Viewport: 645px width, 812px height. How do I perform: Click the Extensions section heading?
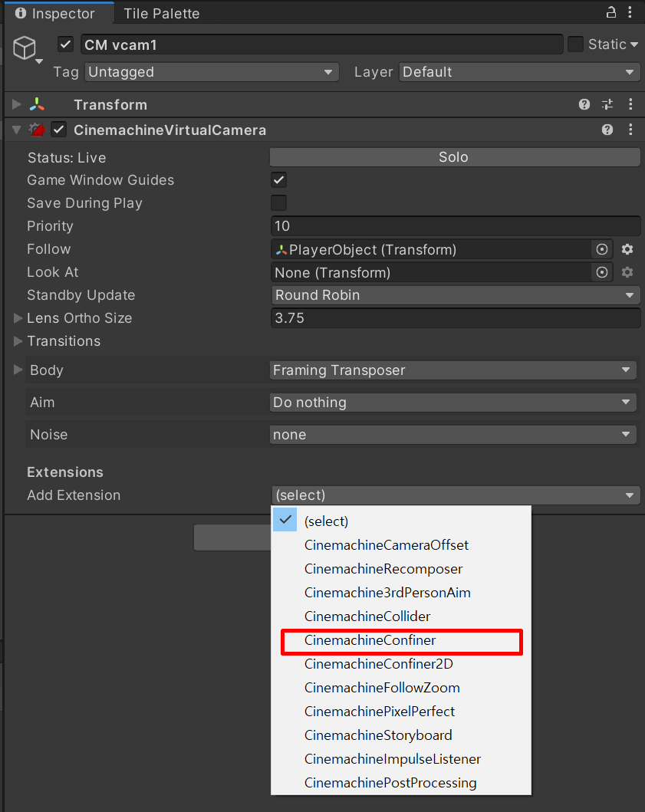[65, 472]
